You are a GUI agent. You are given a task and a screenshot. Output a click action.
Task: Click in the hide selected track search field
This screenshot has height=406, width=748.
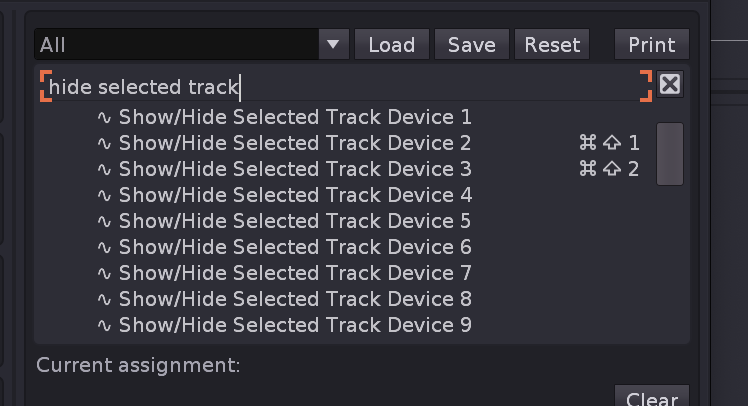click(340, 86)
